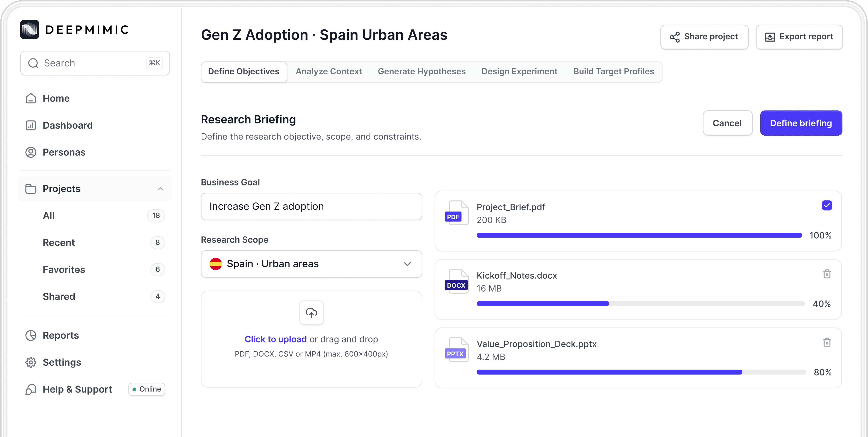Open Home from the sidebar
Screen dimensions: 868x437
56,98
